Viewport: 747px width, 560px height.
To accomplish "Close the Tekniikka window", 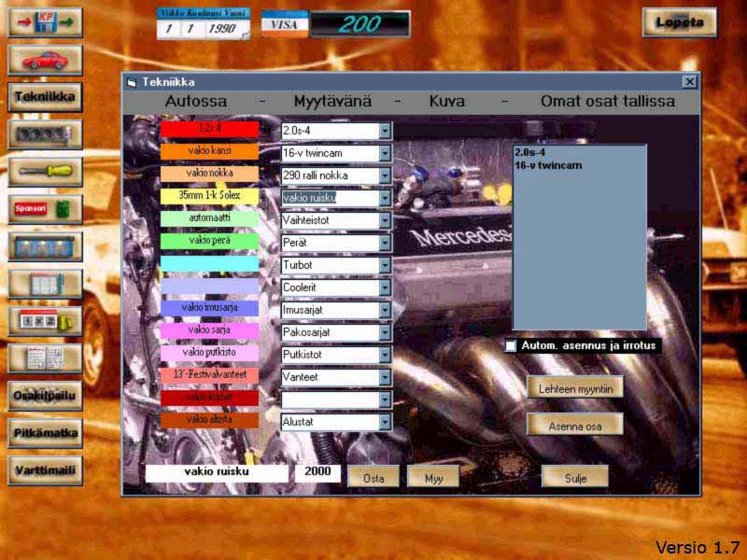I will [x=689, y=82].
